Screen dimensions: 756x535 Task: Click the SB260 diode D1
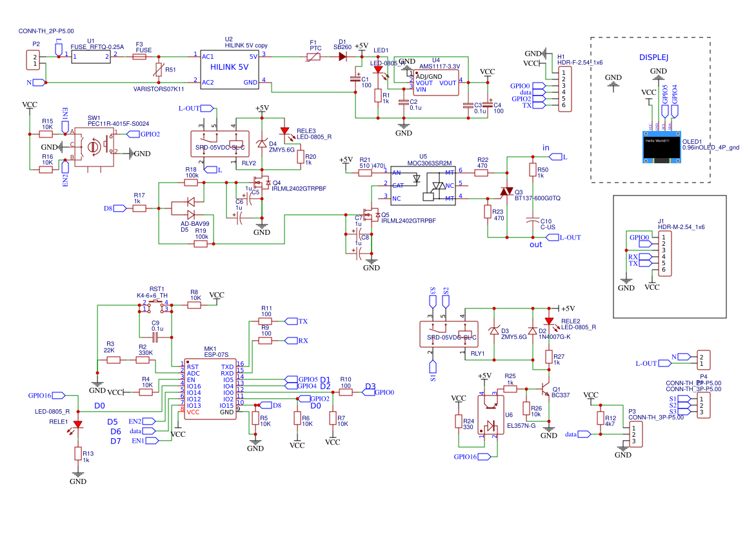pos(343,57)
